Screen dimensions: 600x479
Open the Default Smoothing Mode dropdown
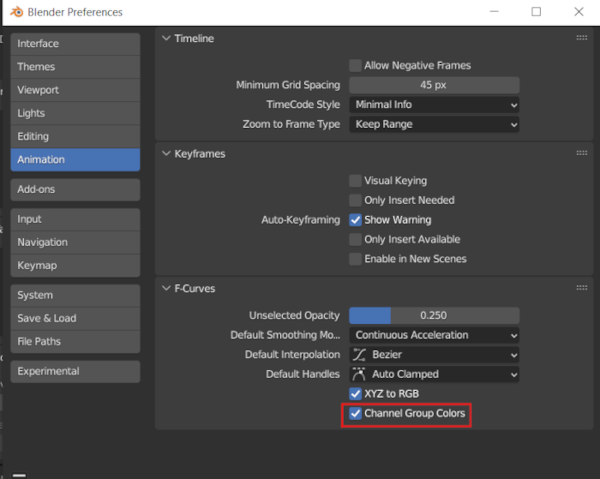coord(434,335)
